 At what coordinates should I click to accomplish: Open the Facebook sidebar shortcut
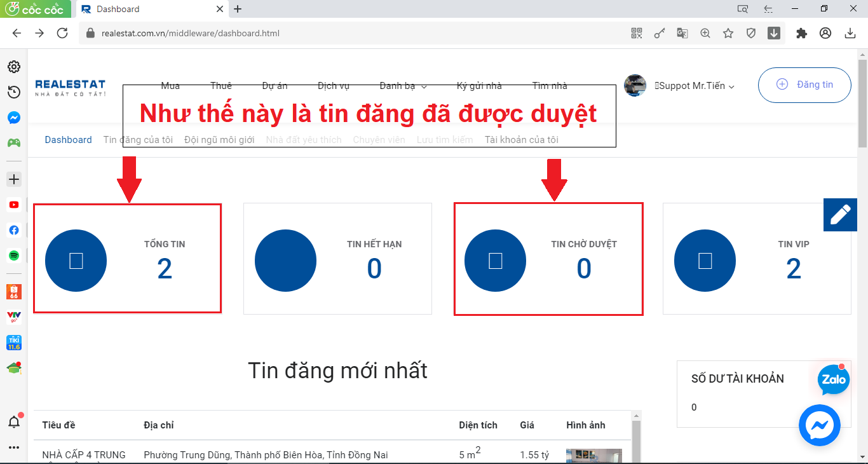[x=13, y=230]
